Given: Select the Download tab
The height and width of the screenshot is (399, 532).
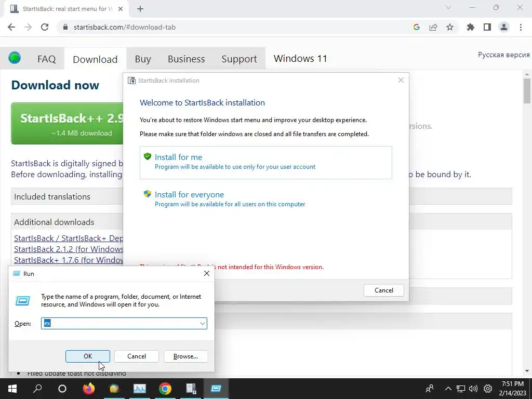Looking at the screenshot, I should click(95, 59).
